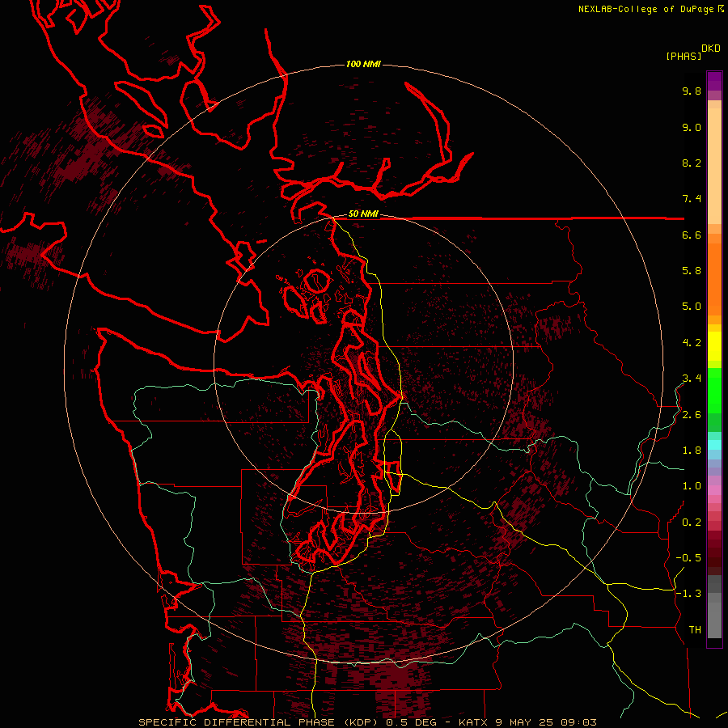
Task: Click the -0.5 value on the color scale
Action: (688, 558)
